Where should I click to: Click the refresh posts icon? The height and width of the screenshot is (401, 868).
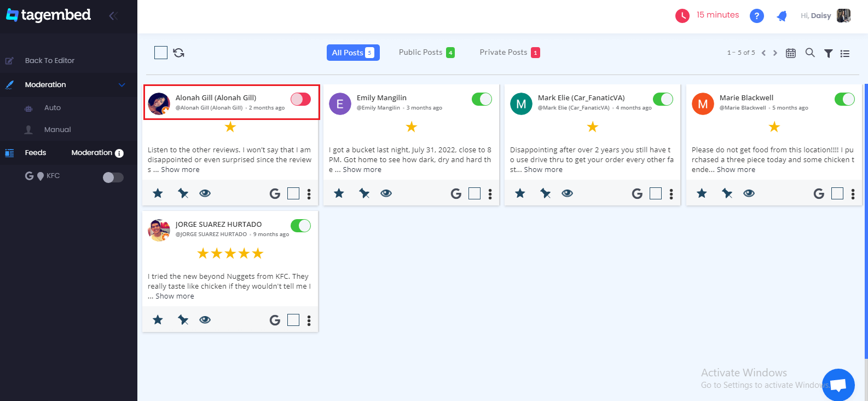(x=179, y=53)
